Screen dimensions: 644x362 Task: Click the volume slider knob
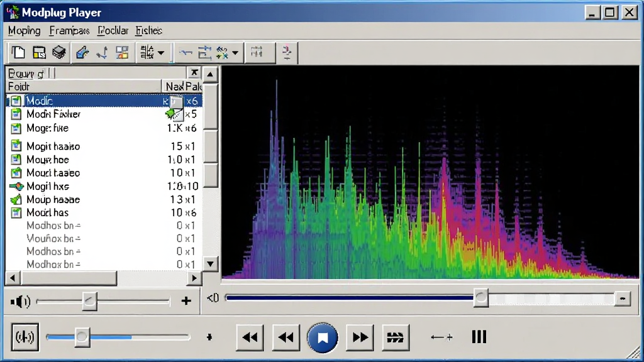coord(89,301)
